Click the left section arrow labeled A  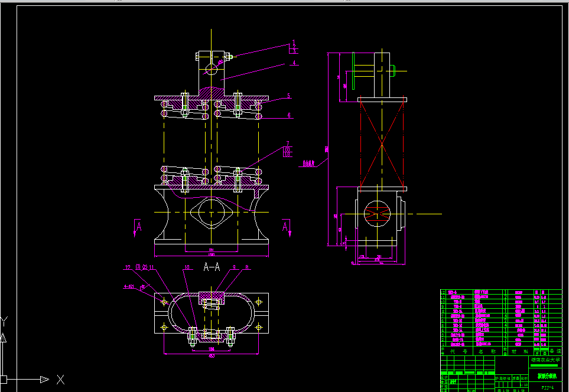tap(138, 227)
